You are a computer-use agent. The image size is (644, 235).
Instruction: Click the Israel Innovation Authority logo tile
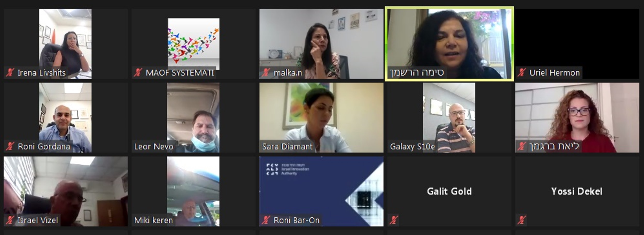(321, 191)
